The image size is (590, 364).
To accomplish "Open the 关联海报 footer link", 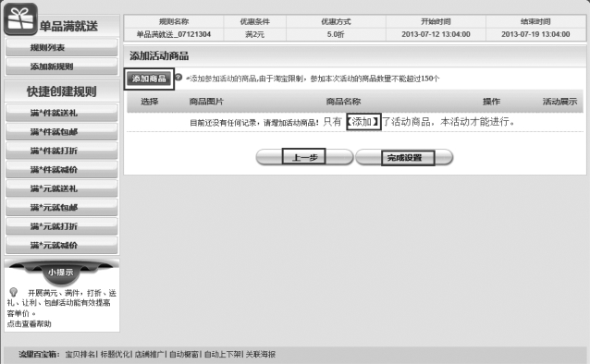I will click(261, 354).
